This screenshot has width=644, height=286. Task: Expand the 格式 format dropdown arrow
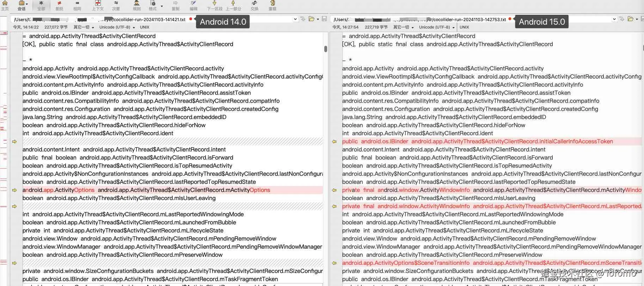click(162, 6)
